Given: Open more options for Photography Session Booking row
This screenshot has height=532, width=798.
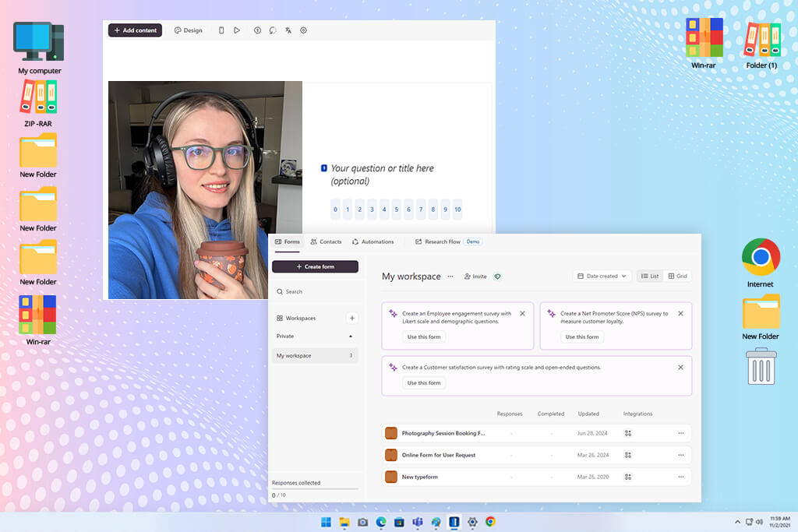Looking at the screenshot, I should point(681,433).
